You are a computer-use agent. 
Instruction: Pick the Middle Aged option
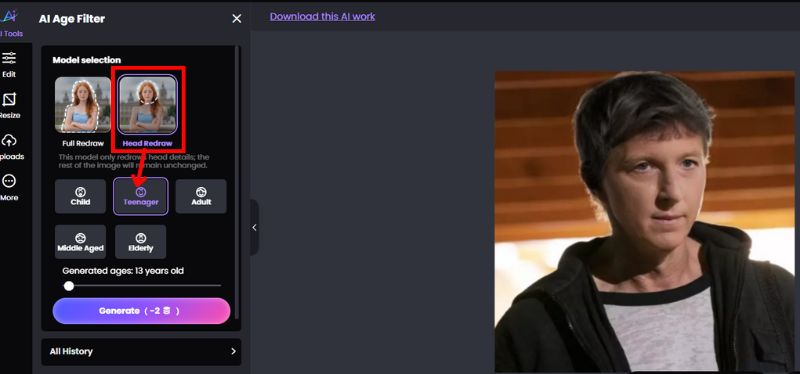click(80, 242)
